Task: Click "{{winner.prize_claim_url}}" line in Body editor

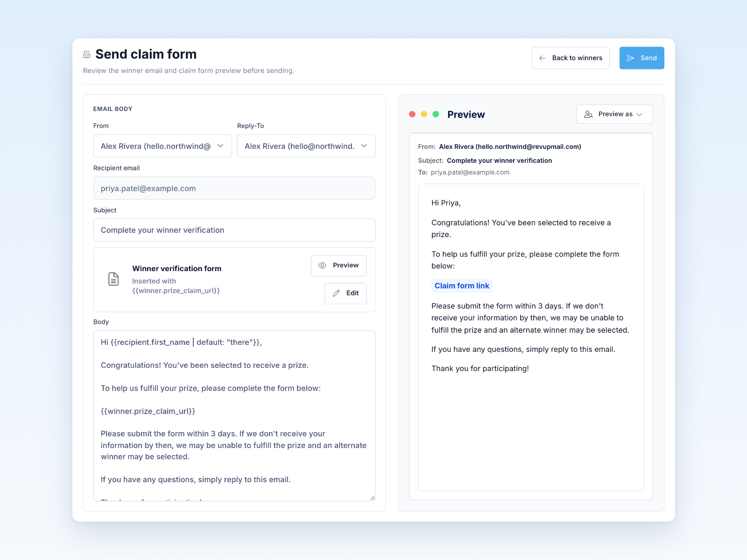Action: pyautogui.click(x=148, y=411)
